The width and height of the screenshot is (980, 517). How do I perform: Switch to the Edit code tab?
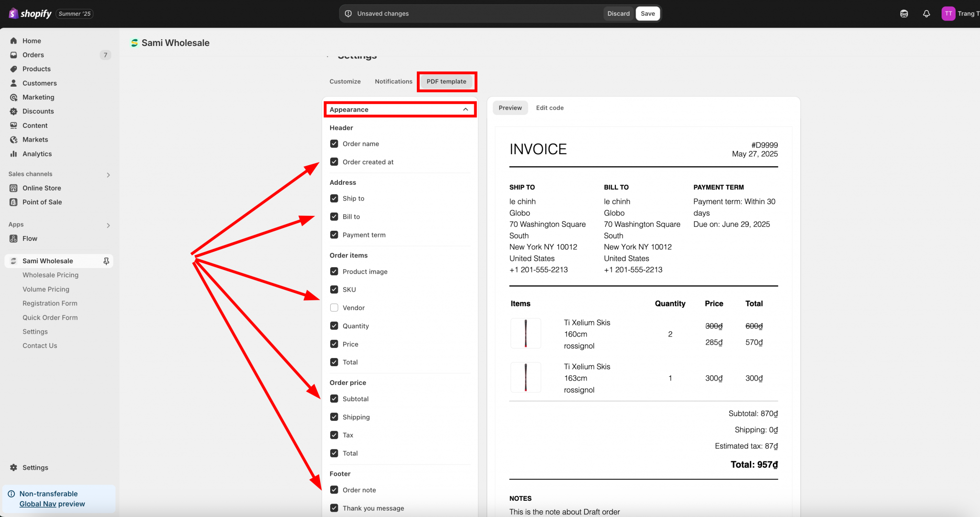(x=549, y=108)
